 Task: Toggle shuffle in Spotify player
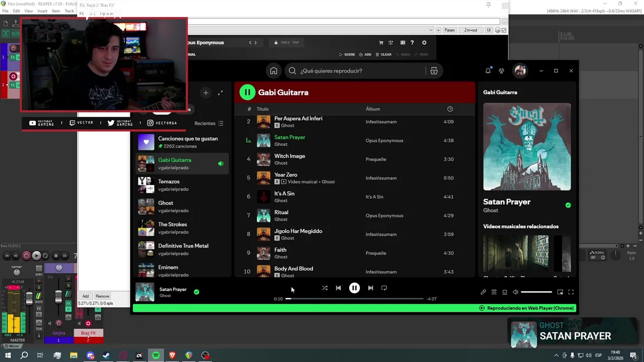pos(325,288)
